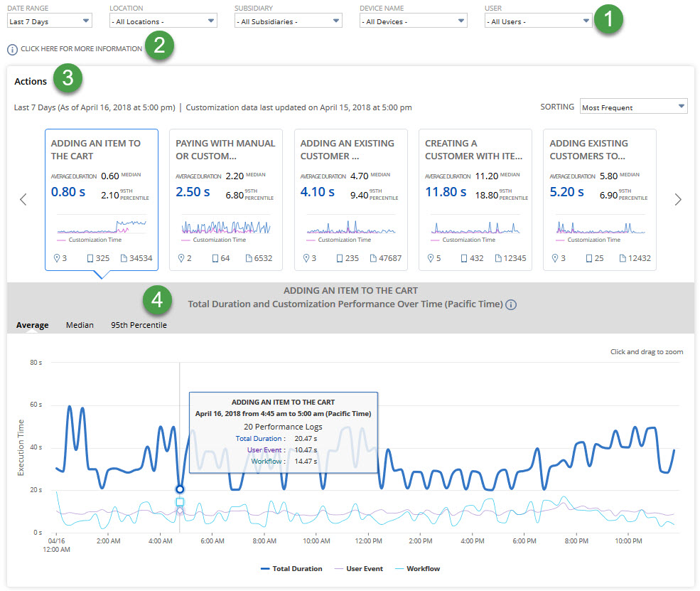This screenshot has height=591, width=700.
Task: Click the Actions section heading
Action: tap(31, 81)
